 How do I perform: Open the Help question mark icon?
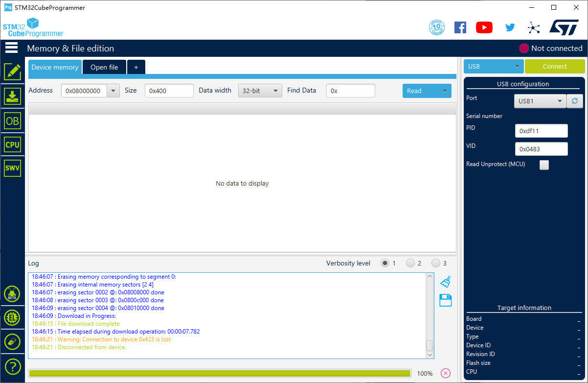pyautogui.click(x=12, y=366)
